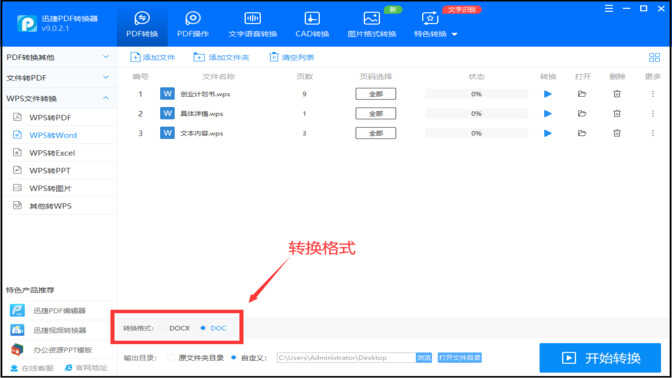Expand the PDF转换其他 section
The width and height of the screenshot is (672, 378).
[58, 57]
